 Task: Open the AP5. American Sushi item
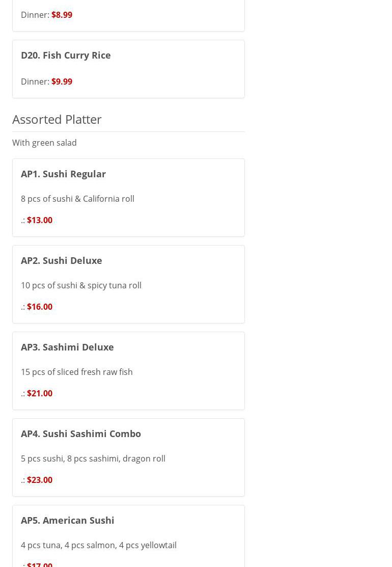(x=67, y=520)
